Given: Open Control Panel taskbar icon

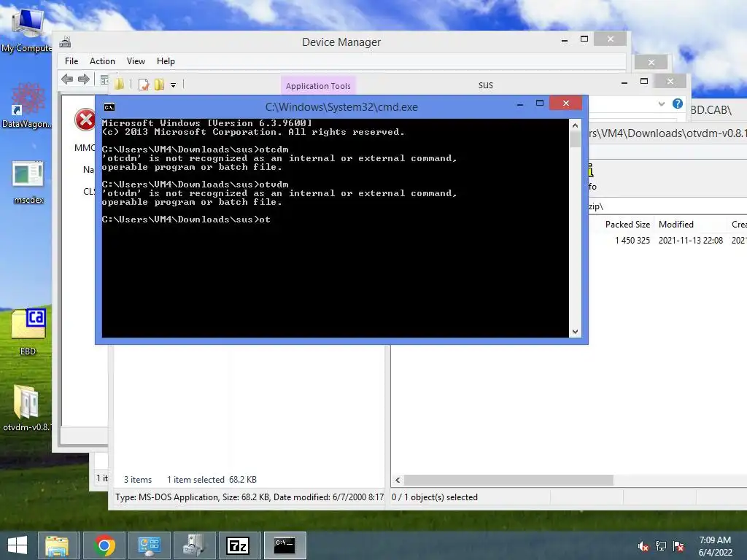Looking at the screenshot, I should [x=149, y=545].
